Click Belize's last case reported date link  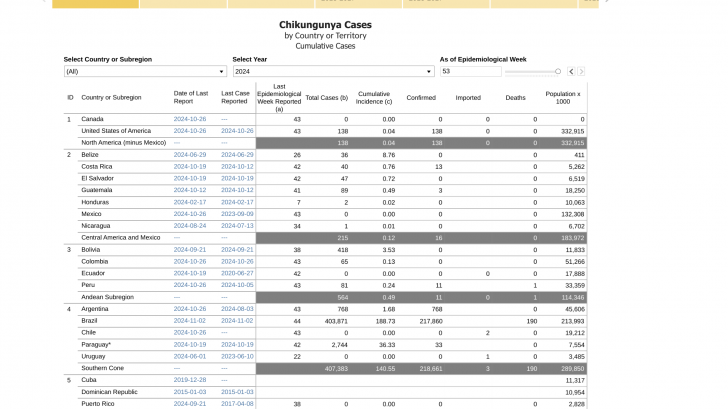[x=237, y=155]
